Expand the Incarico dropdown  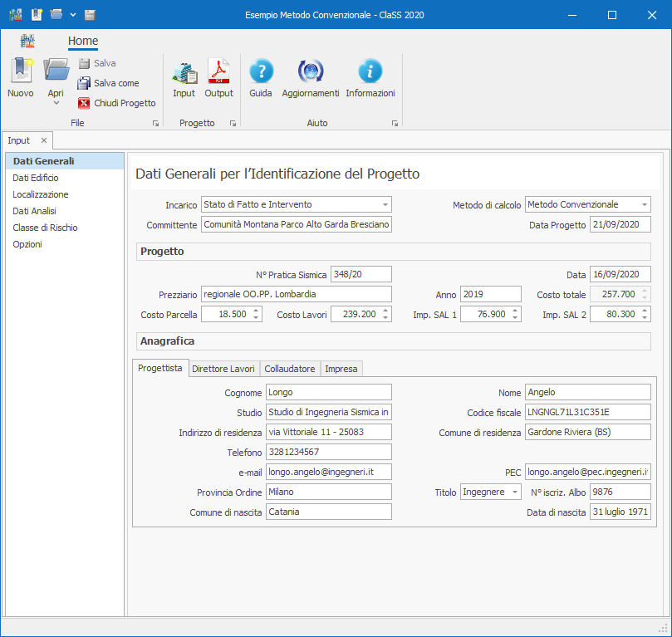(385, 204)
